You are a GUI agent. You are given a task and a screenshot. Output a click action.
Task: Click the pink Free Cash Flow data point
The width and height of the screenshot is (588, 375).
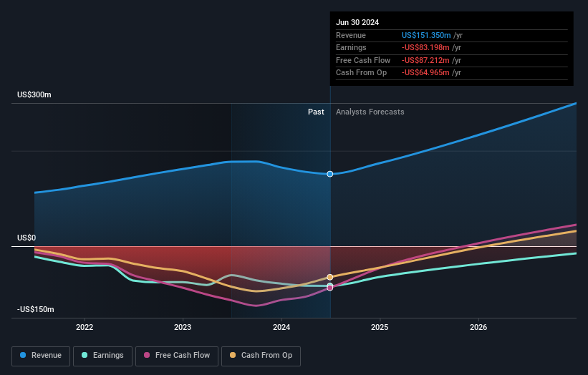330,288
